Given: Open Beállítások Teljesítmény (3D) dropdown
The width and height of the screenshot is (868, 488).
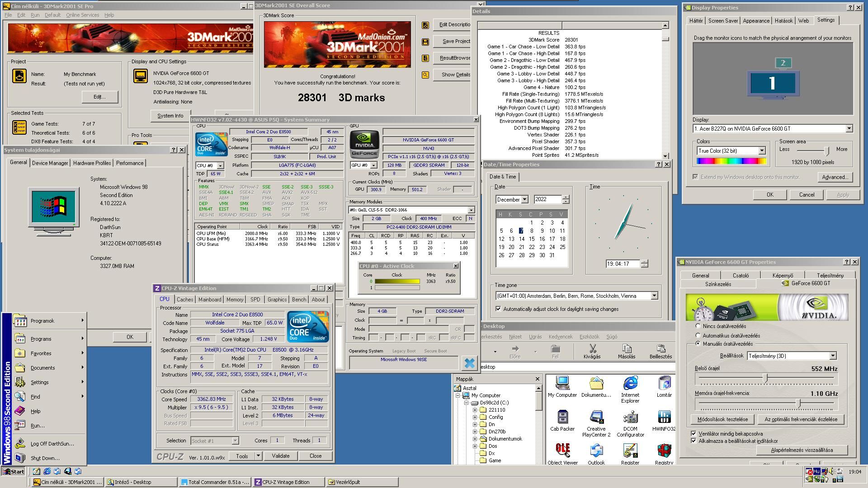Looking at the screenshot, I should click(x=833, y=356).
